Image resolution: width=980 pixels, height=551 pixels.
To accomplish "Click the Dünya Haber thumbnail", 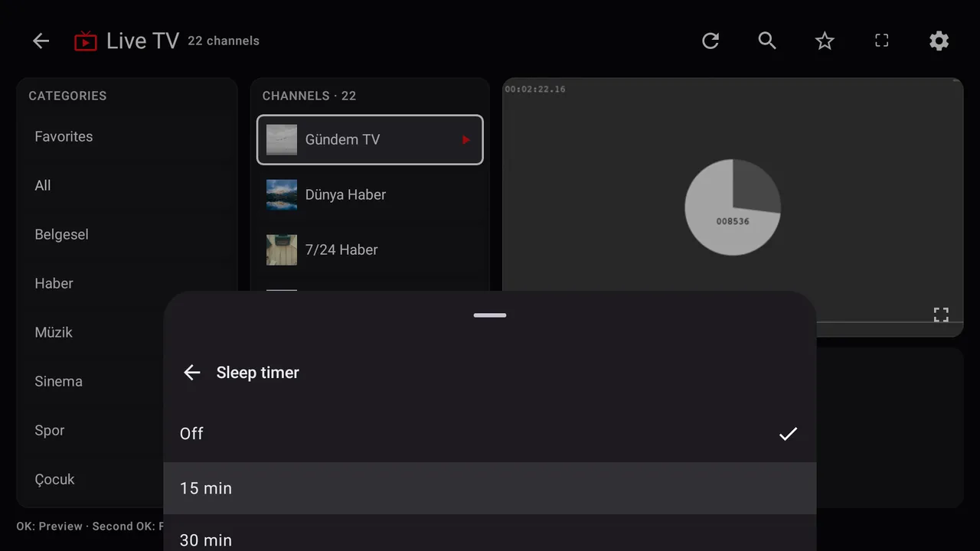I will [x=282, y=195].
